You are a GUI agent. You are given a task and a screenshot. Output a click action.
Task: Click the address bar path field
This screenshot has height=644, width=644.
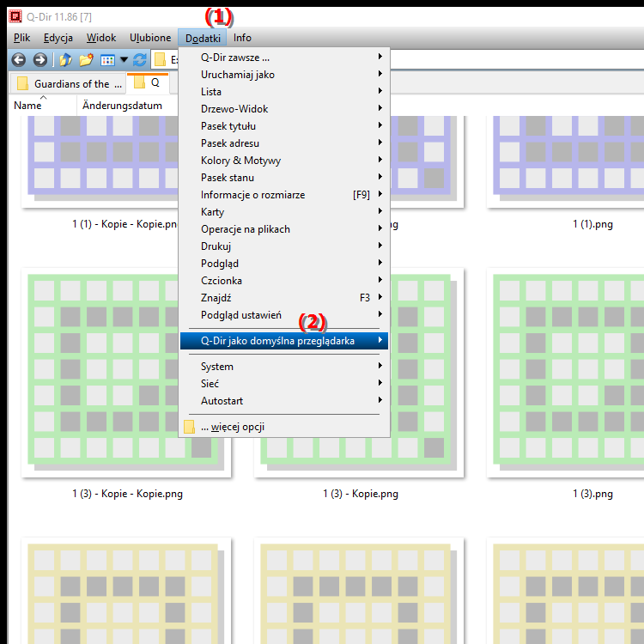[517, 60]
